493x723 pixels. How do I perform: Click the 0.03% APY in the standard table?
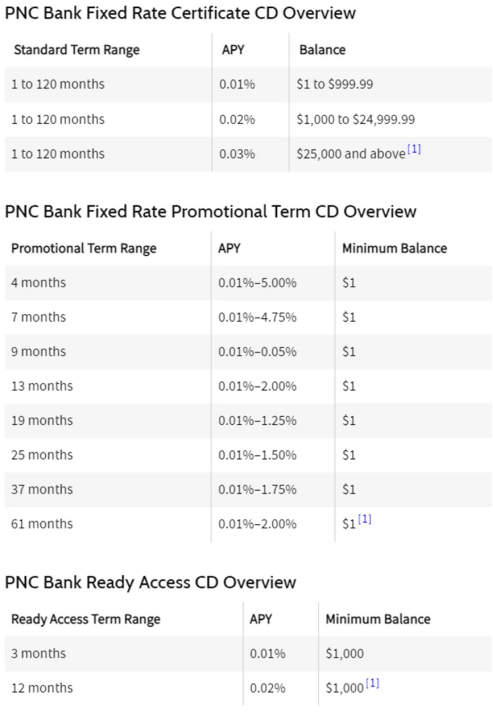tap(237, 154)
